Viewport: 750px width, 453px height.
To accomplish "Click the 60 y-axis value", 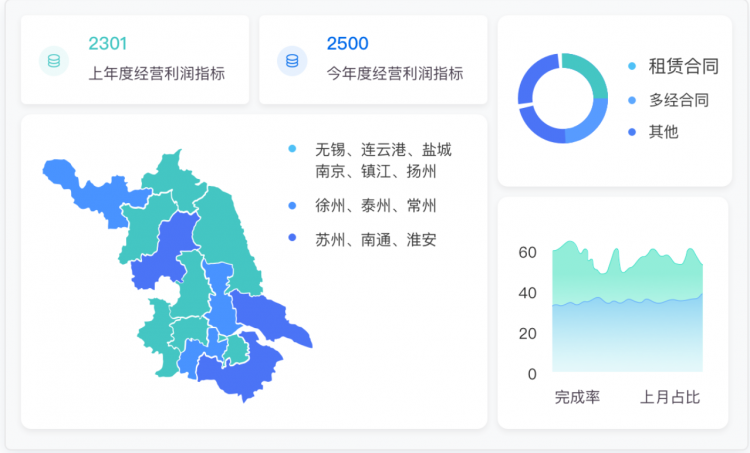I will point(528,252).
